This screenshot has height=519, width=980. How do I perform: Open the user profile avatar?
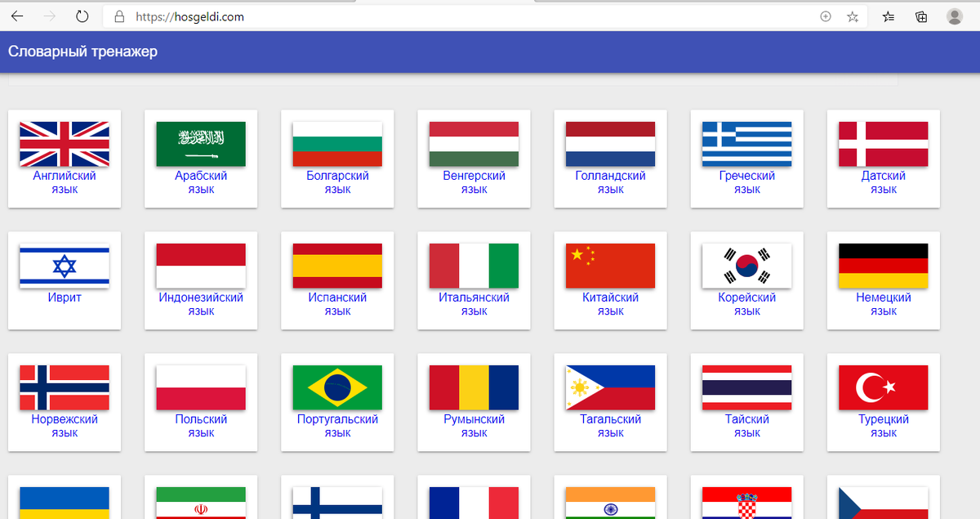tap(954, 16)
